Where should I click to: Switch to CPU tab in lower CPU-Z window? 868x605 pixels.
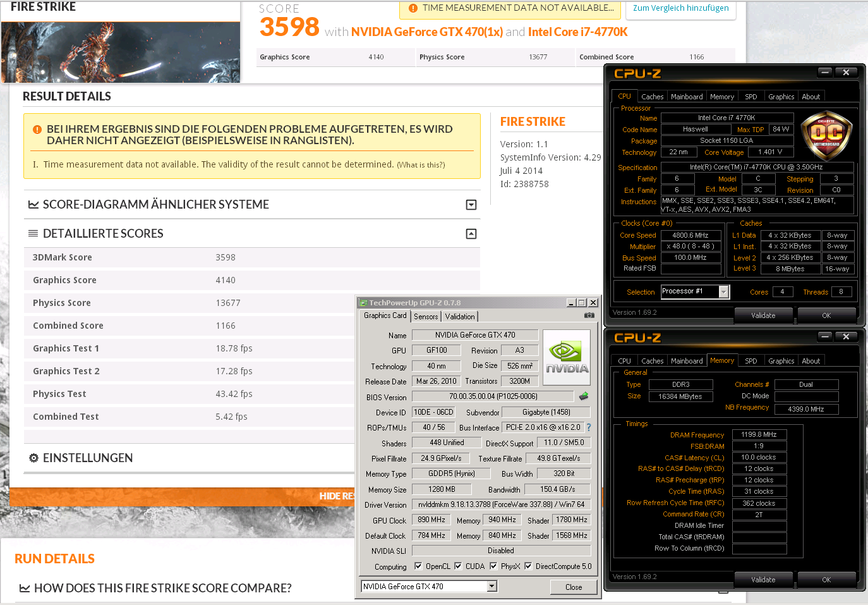[624, 361]
